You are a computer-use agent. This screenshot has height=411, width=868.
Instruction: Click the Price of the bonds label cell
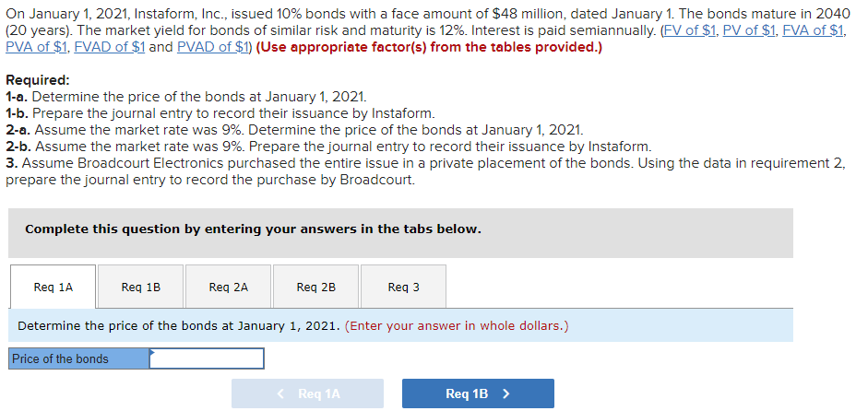click(x=79, y=358)
